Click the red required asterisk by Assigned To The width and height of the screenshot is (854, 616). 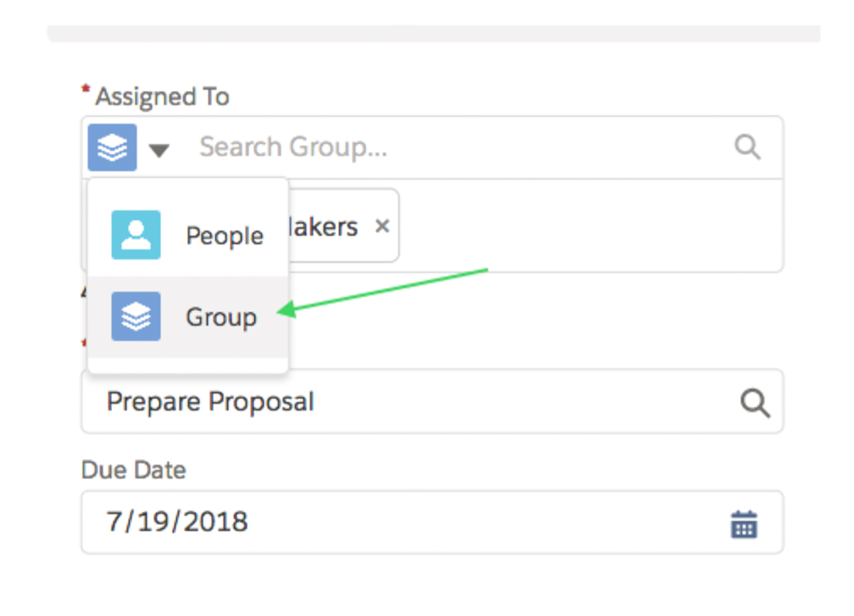pos(86,90)
